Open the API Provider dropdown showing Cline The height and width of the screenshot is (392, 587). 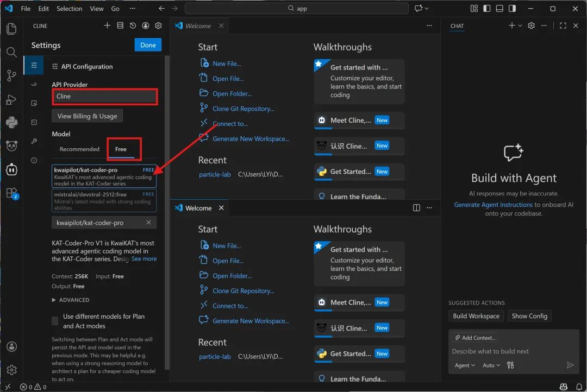pos(104,96)
